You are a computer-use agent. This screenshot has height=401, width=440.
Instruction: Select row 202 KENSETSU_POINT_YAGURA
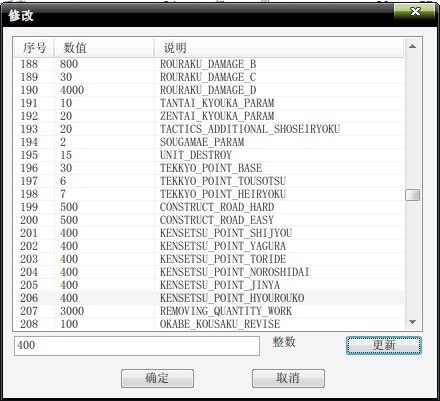coord(209,246)
